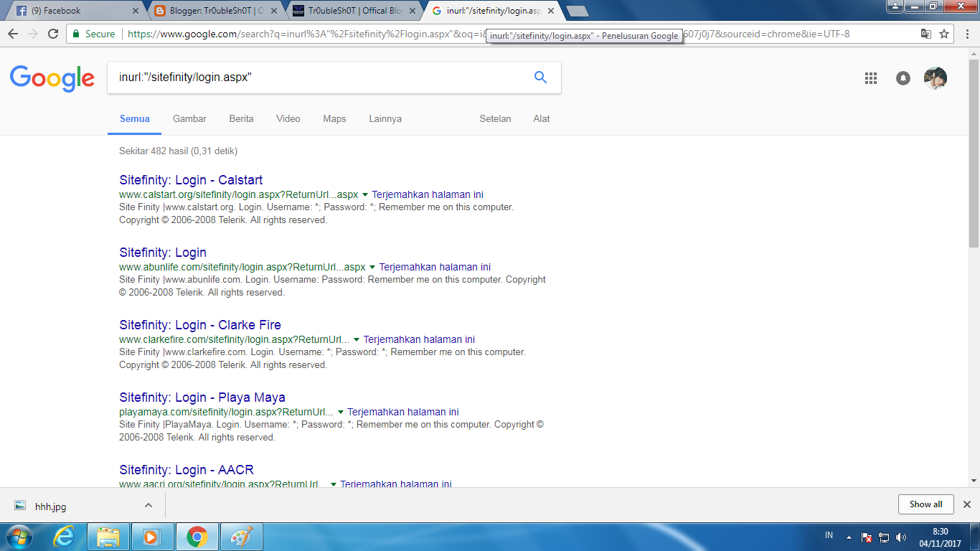The image size is (980, 551).
Task: Click the blue search magnifier icon
Action: point(541,77)
